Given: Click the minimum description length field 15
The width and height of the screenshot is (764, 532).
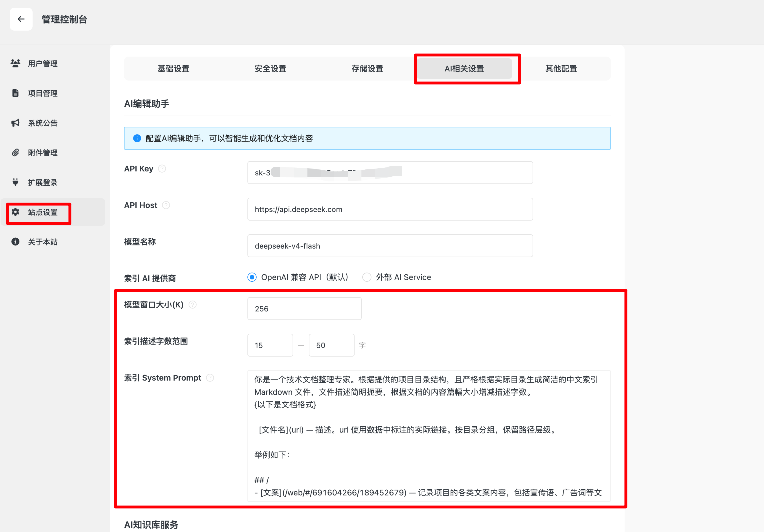Looking at the screenshot, I should pos(270,345).
